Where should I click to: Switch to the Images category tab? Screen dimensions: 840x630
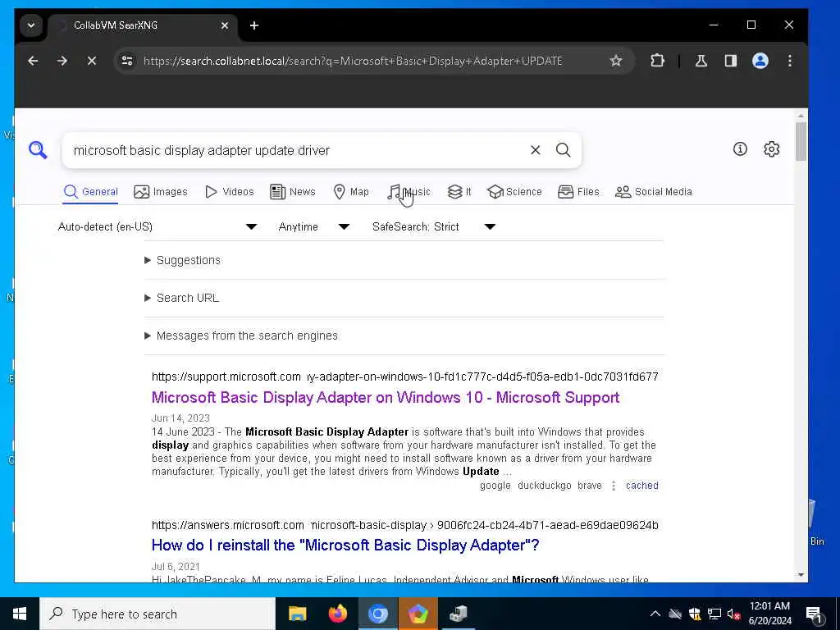161,192
